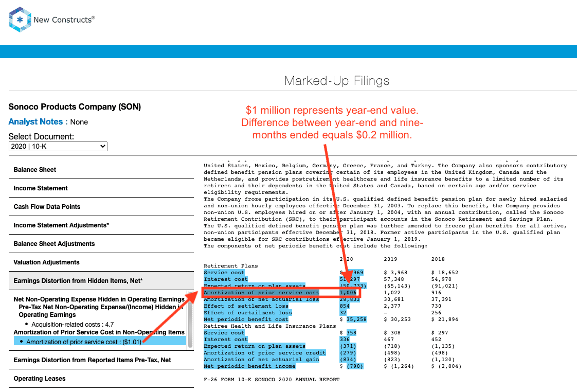
Task: Click Net periodic benefit cost label
Action: tap(246, 319)
